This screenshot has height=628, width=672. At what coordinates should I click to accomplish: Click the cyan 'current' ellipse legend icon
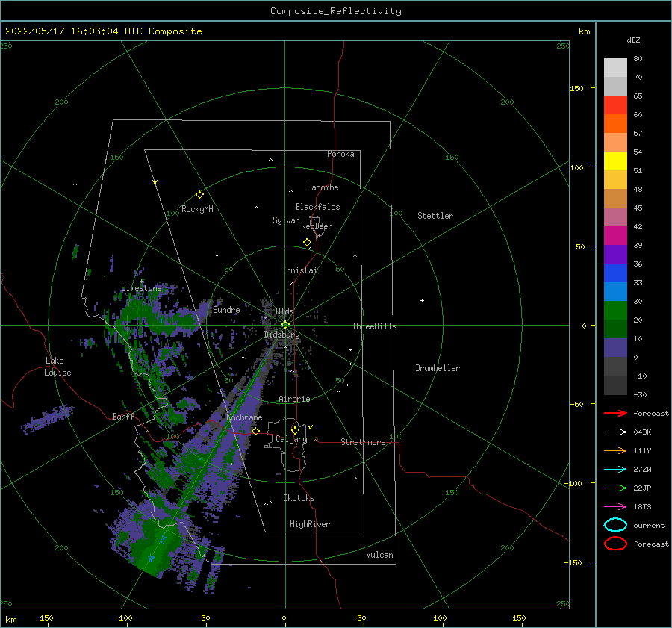pos(615,525)
